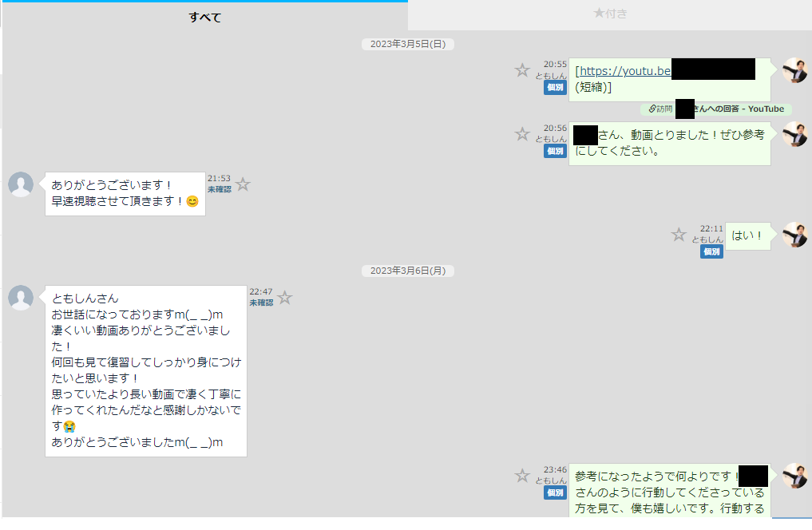This screenshot has width=812, height=530.
Task: Star the 22:47 long received message
Action: 284,298
